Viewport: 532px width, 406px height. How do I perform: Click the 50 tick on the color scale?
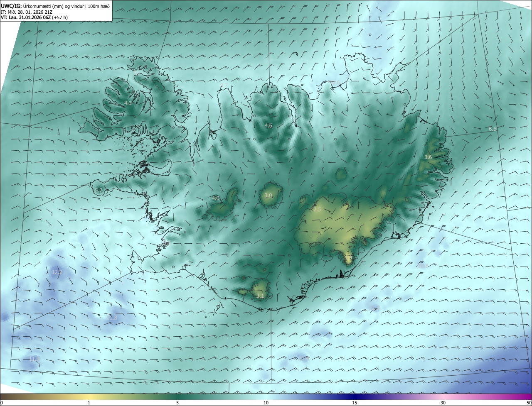tap(529, 403)
